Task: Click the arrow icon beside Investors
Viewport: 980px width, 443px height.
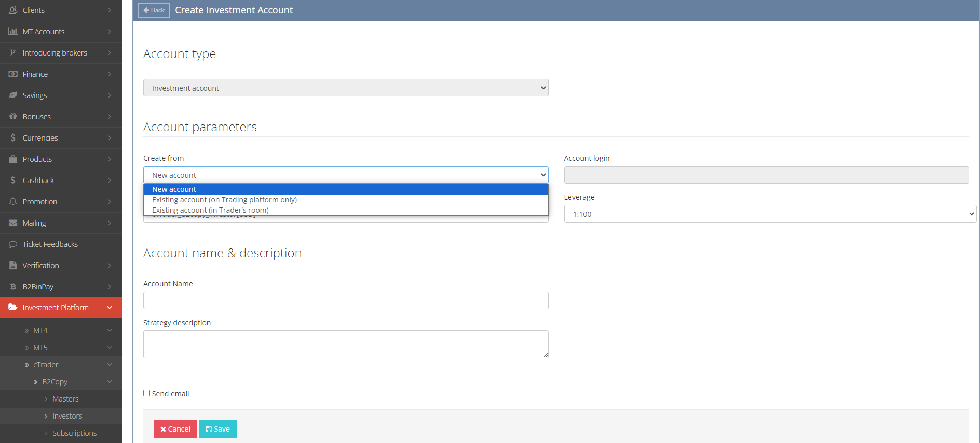Action: click(x=46, y=416)
